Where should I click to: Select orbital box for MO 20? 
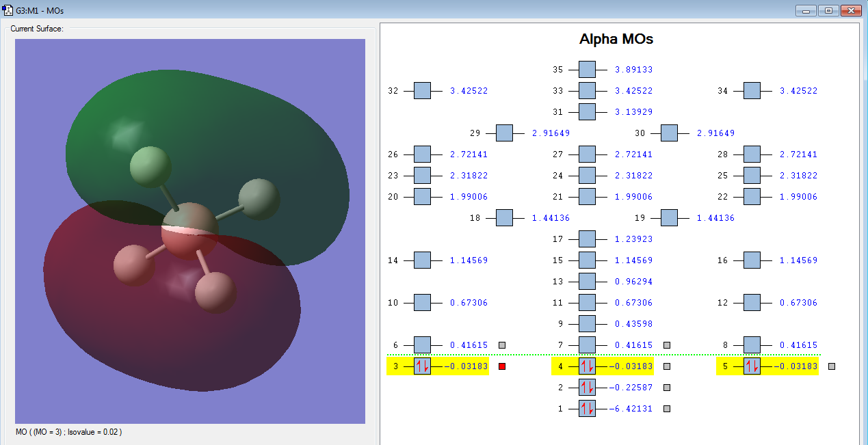click(x=422, y=197)
